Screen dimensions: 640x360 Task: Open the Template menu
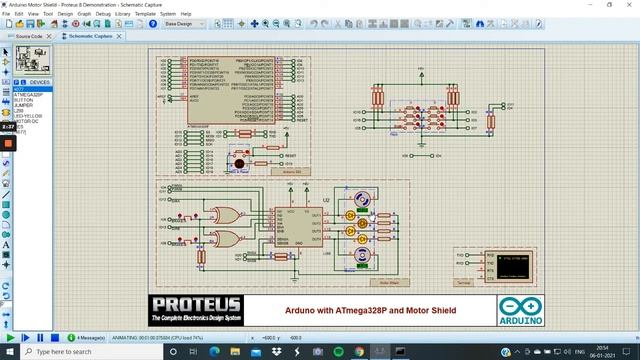[145, 14]
